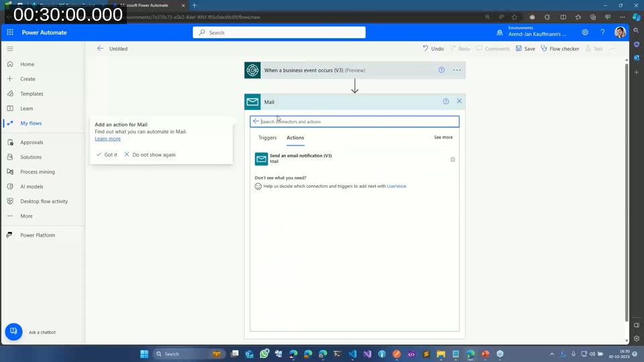This screenshot has height=362, width=644.
Task: Click Undo in the toolbar
Action: click(433, 48)
